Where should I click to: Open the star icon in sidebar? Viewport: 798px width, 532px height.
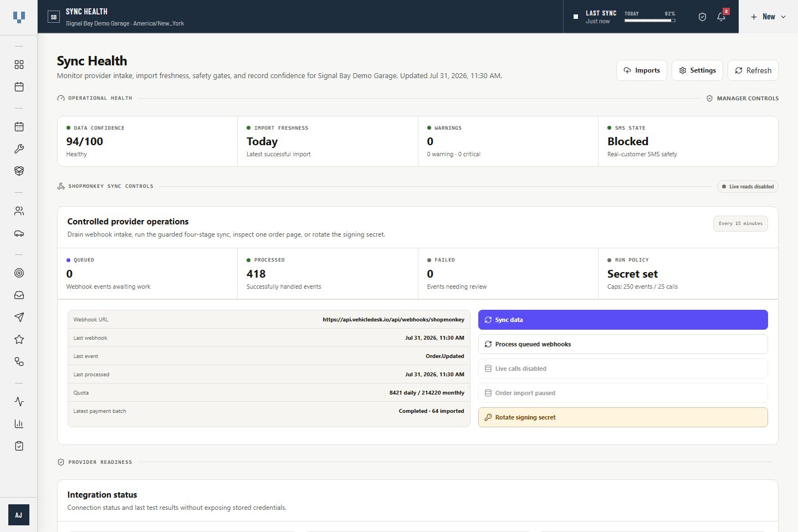point(19,340)
